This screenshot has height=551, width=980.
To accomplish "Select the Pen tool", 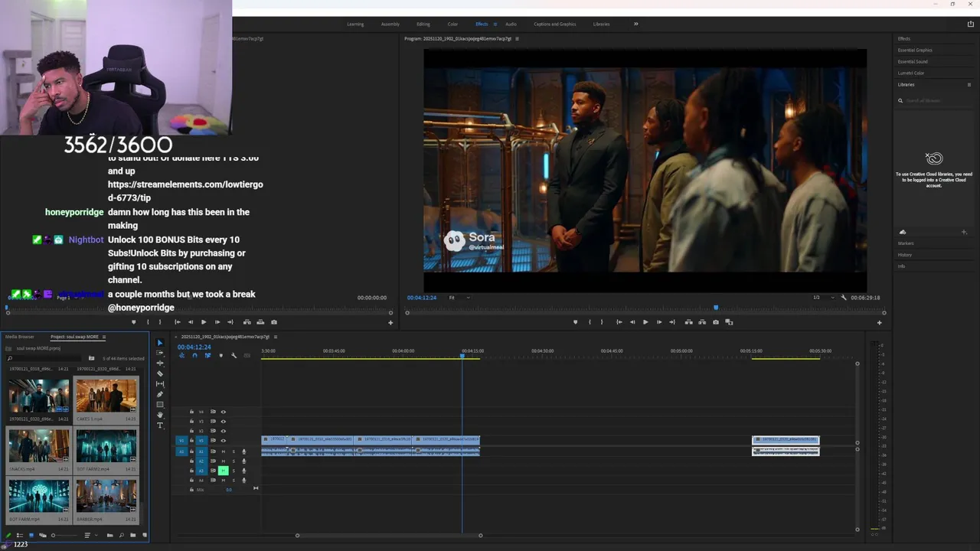I will click(160, 394).
